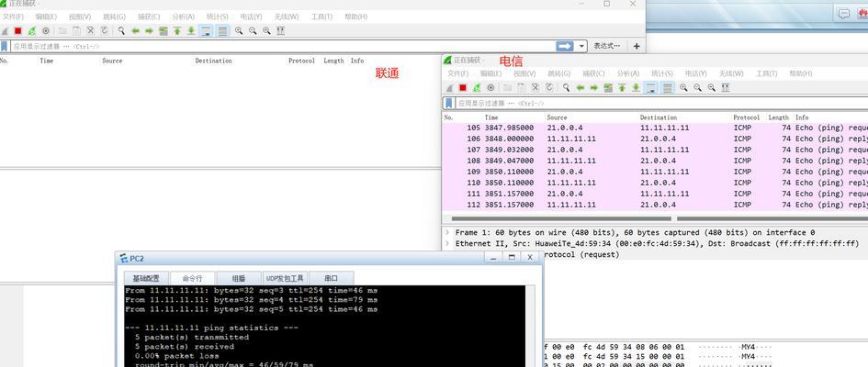Click the 表达式… button
This screenshot has height=367, width=868.
point(607,47)
